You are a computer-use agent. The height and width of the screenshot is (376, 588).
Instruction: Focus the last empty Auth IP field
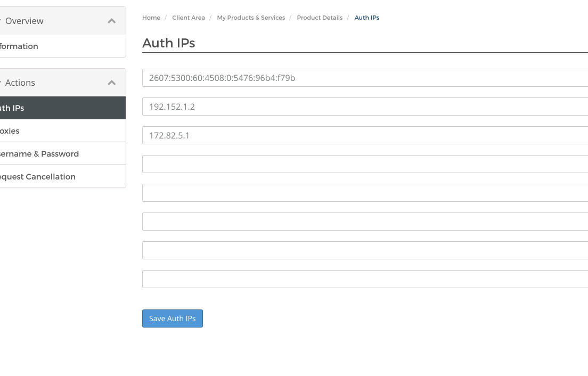point(365,279)
